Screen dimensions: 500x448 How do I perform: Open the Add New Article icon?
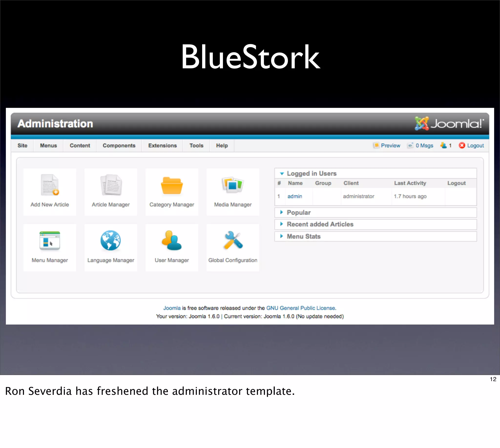tap(50, 185)
